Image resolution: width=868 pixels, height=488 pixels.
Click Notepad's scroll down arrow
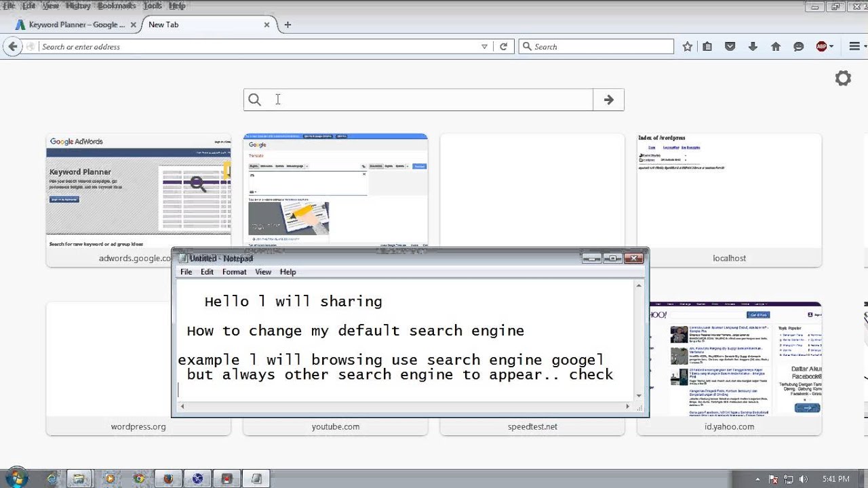[638, 395]
